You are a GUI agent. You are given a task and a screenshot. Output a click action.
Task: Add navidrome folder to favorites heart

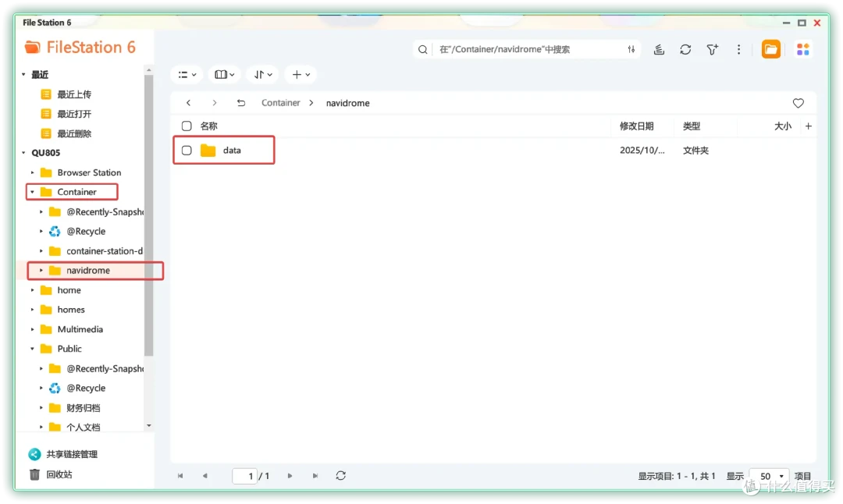[799, 103]
